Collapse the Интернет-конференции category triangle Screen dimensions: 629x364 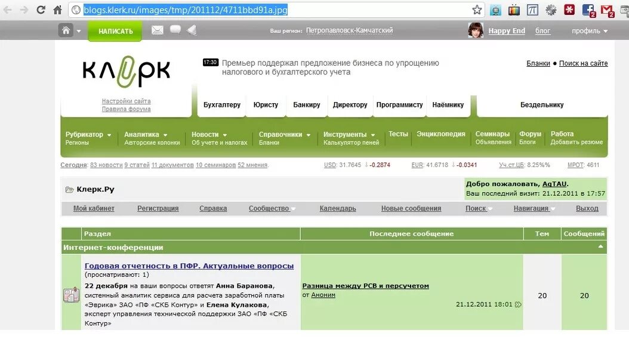[x=600, y=247]
